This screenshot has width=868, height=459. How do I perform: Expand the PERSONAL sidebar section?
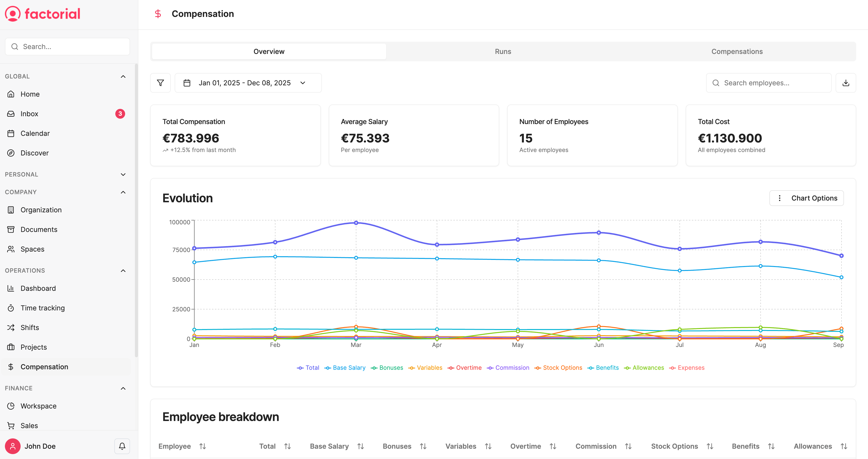pyautogui.click(x=123, y=174)
